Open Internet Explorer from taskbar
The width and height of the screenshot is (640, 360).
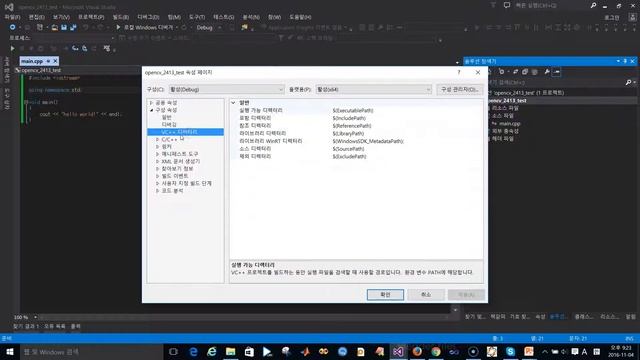click(211, 351)
